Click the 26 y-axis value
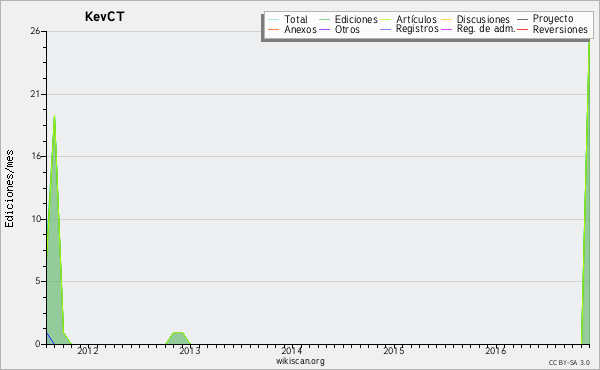The image size is (600, 370). point(35,31)
